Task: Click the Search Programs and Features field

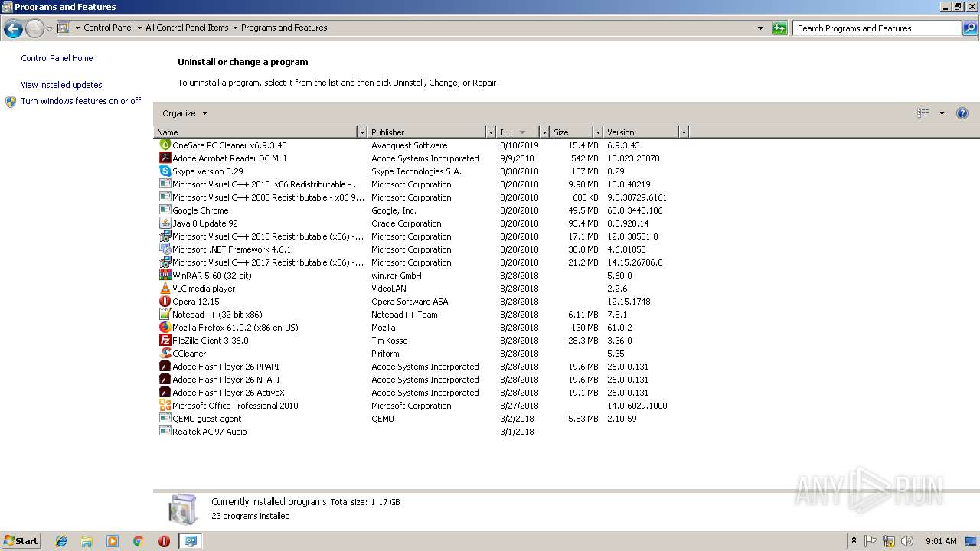Action: (877, 28)
